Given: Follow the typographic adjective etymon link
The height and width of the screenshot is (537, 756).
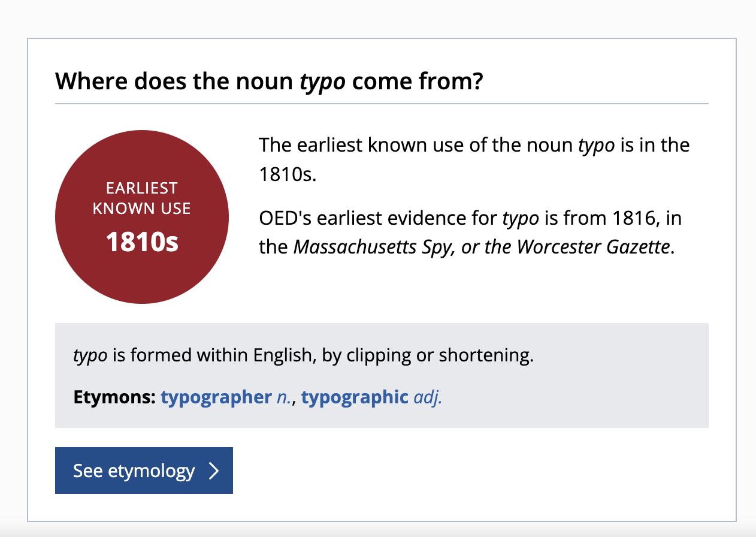Looking at the screenshot, I should pyautogui.click(x=355, y=397).
